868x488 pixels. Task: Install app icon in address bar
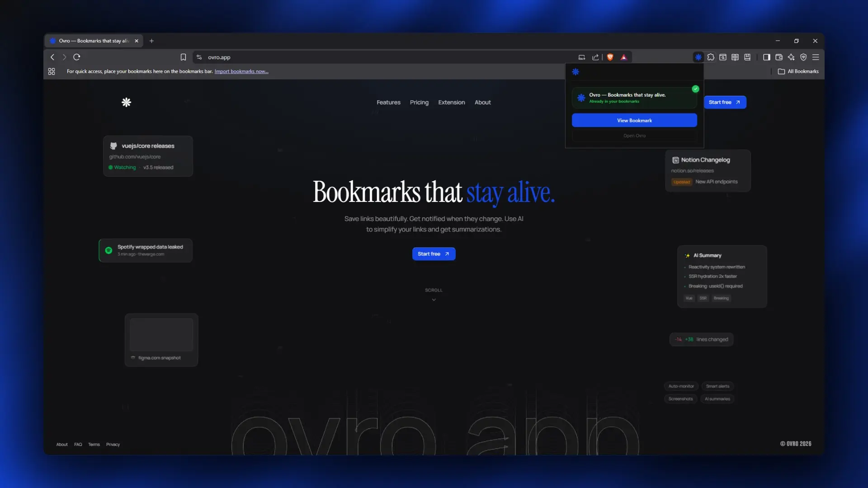582,57
